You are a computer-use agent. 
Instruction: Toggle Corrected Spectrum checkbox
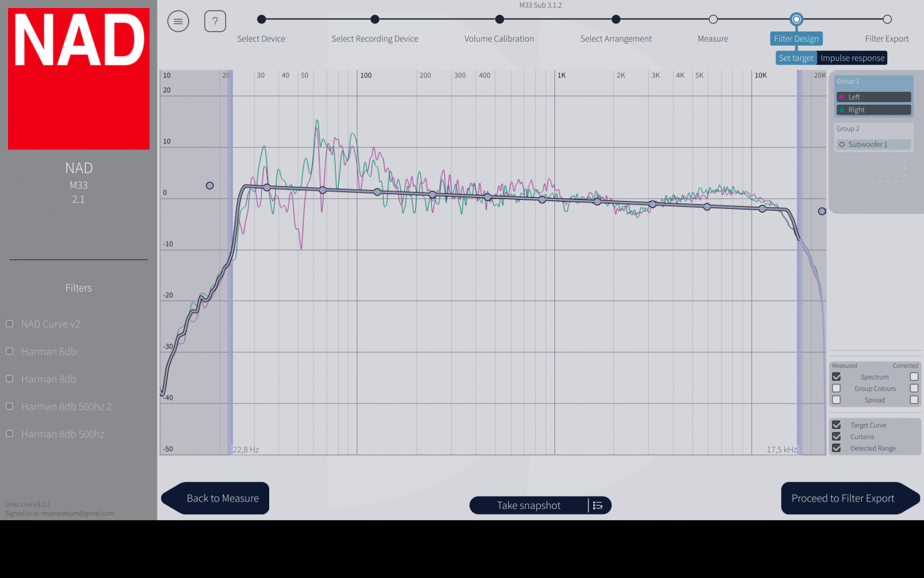tap(914, 377)
